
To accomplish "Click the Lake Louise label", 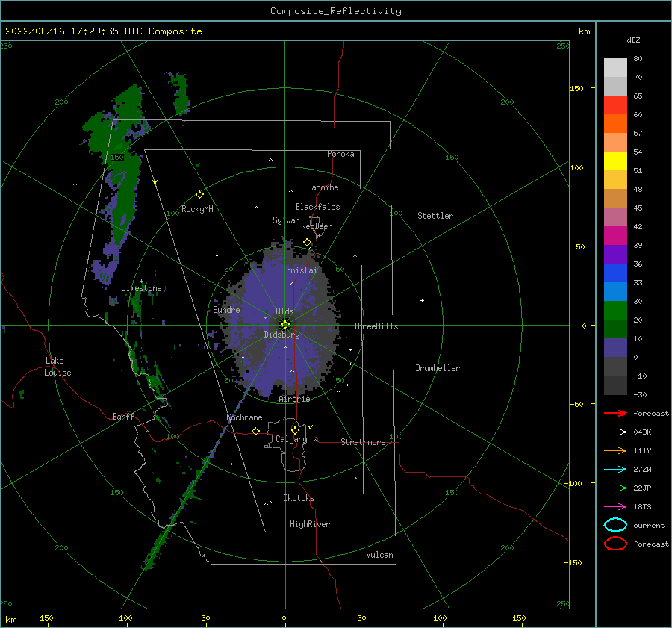I will click(x=57, y=367).
